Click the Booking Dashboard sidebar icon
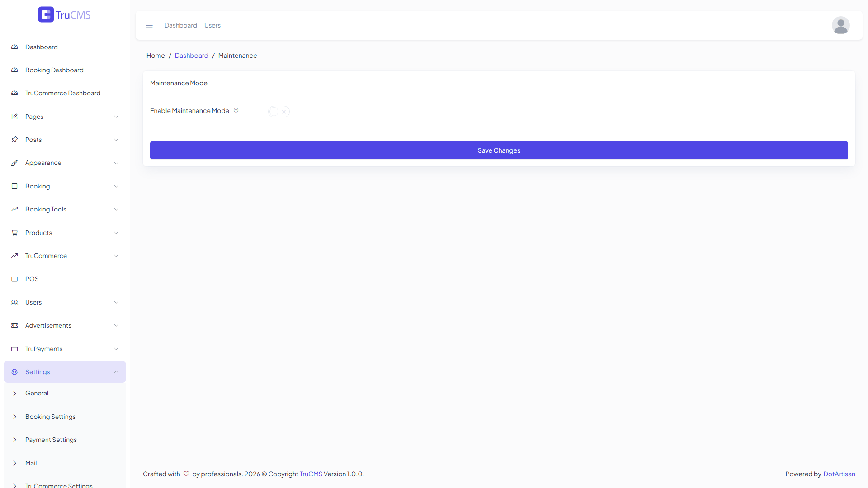The width and height of the screenshot is (868, 488). 14,70
